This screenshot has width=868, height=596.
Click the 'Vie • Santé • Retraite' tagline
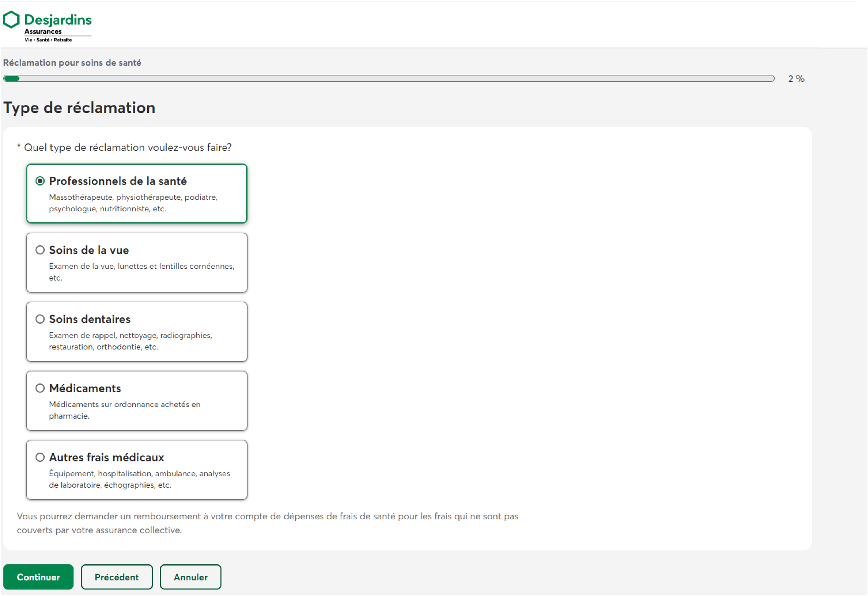click(48, 40)
